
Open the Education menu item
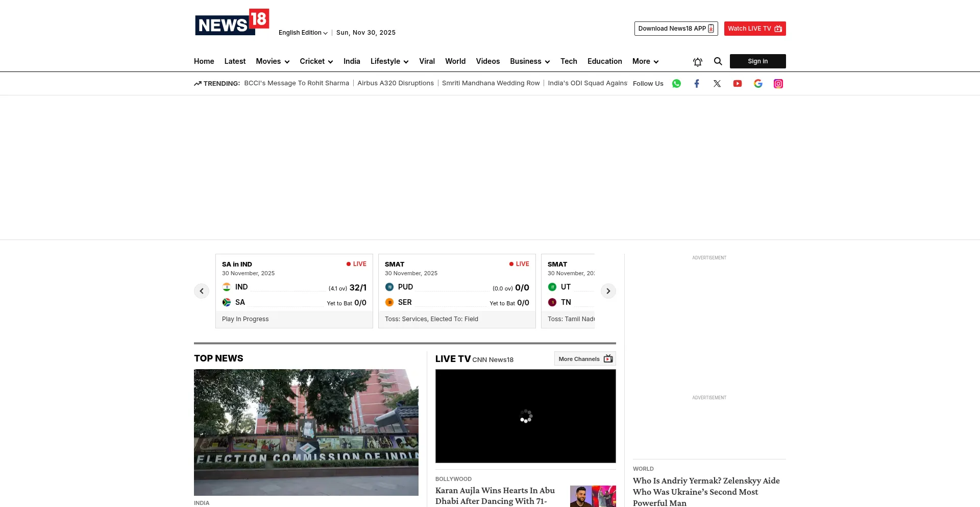point(604,61)
